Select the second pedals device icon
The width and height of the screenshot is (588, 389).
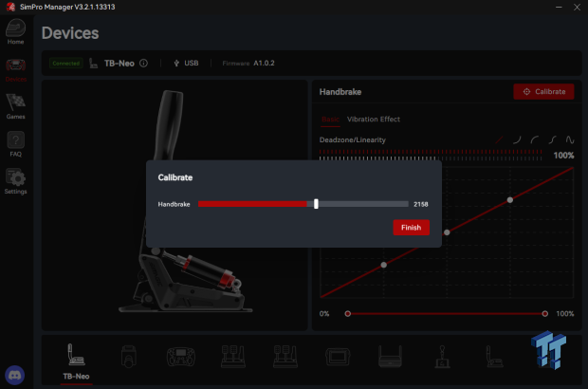(285, 357)
